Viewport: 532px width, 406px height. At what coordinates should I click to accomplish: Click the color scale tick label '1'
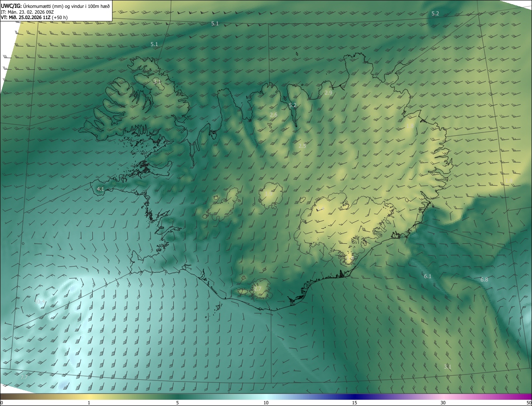coord(89,403)
